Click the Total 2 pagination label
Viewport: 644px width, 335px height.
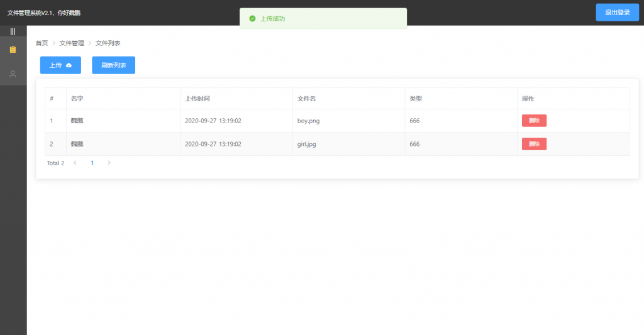click(x=55, y=163)
